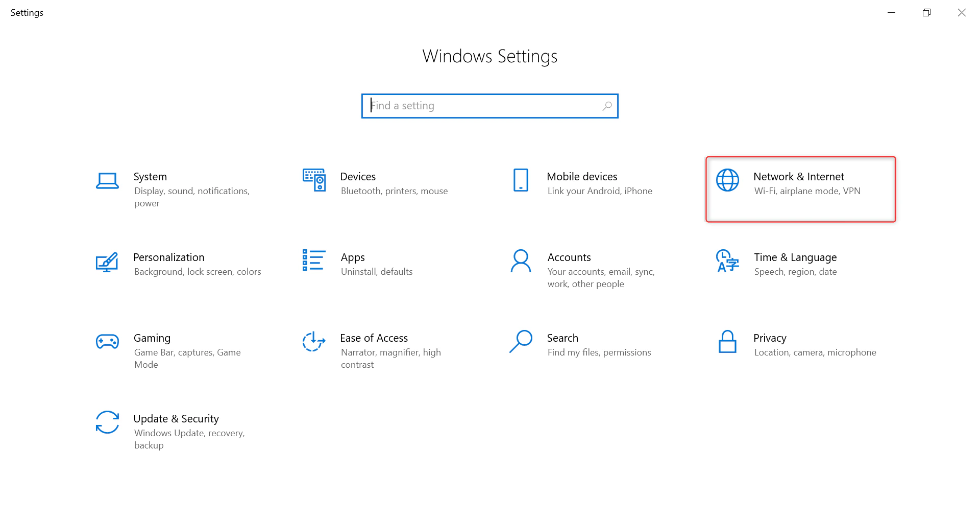
Task: Open the Gaming controller icon
Action: coord(107,342)
